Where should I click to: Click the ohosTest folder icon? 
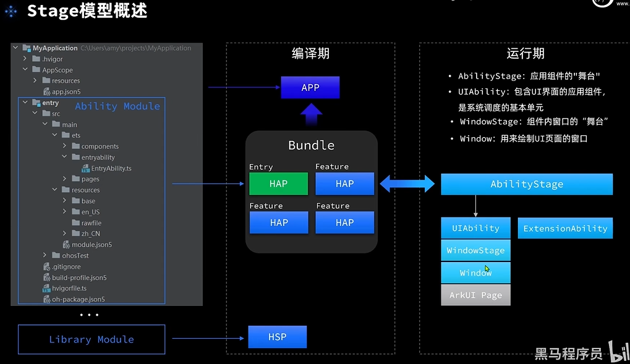[x=56, y=255]
